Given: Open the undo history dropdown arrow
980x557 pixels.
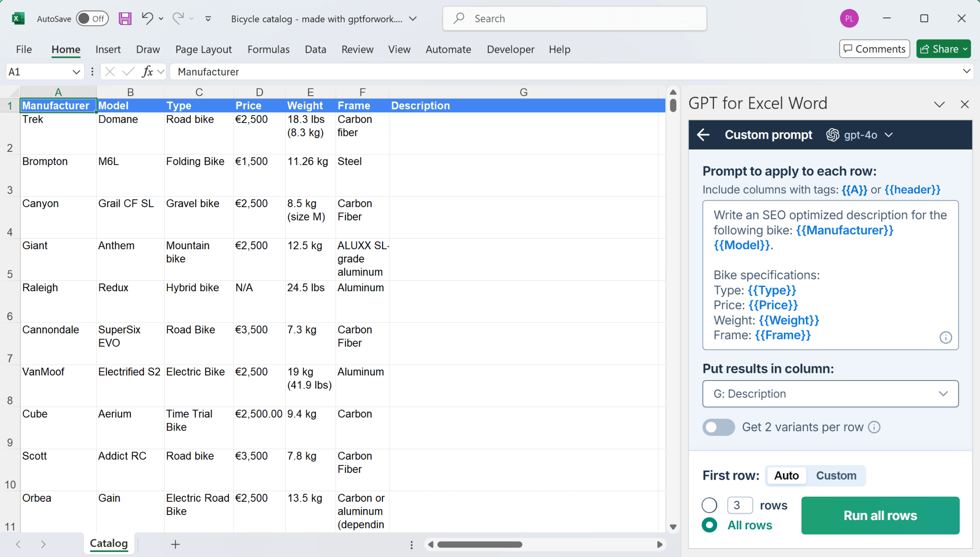Looking at the screenshot, I should click(x=161, y=19).
